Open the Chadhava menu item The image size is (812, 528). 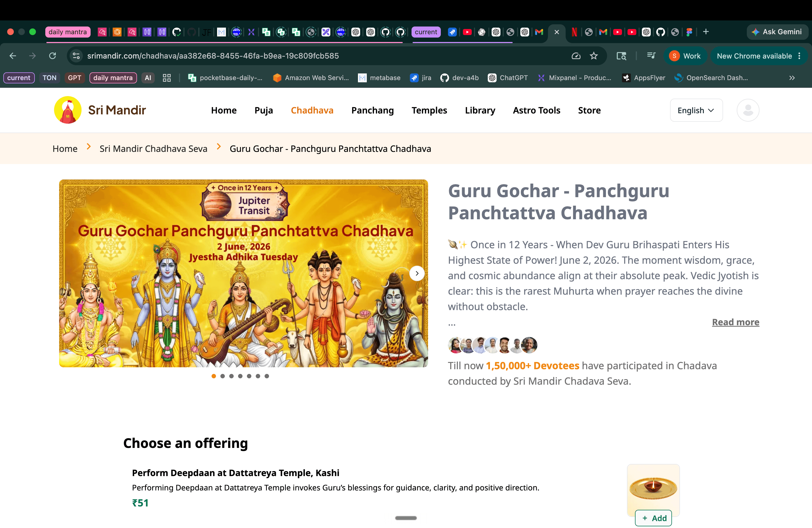312,110
